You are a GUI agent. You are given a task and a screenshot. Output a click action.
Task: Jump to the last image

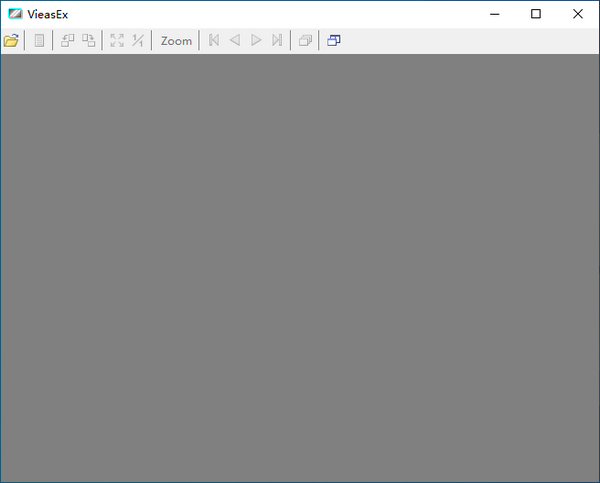[x=277, y=40]
